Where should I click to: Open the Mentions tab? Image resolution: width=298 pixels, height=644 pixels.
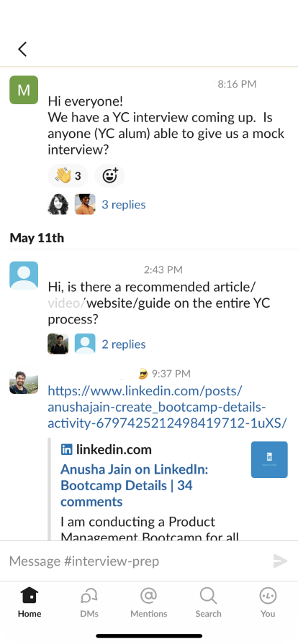point(148,602)
